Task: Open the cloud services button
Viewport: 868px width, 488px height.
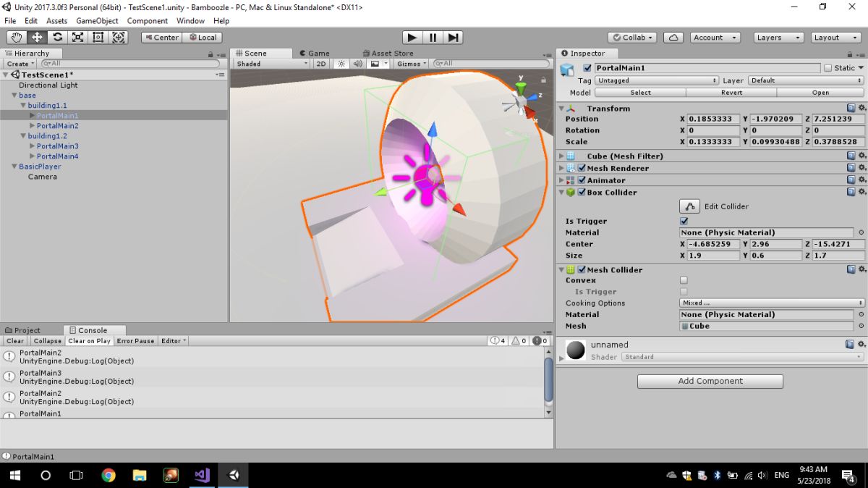Action: point(673,37)
